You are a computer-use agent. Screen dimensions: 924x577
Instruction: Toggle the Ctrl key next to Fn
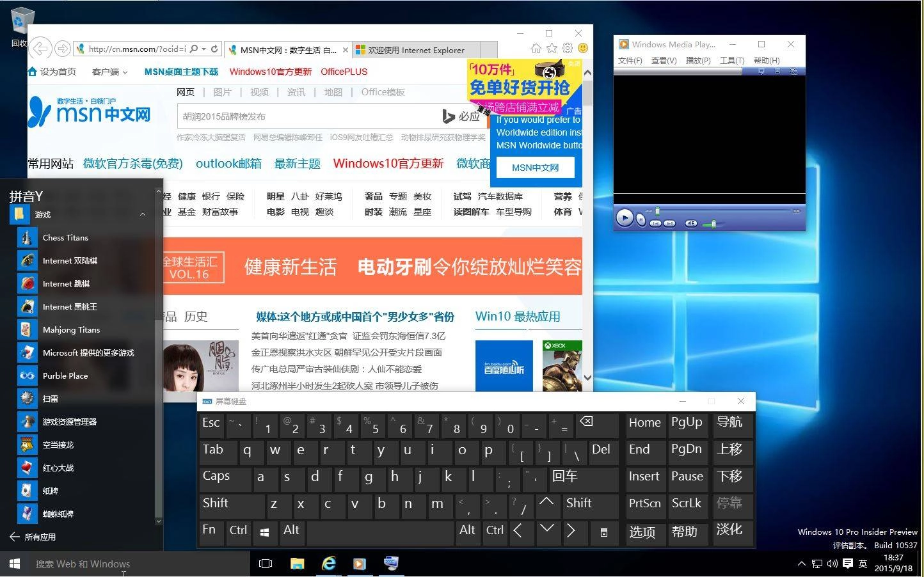click(x=239, y=532)
